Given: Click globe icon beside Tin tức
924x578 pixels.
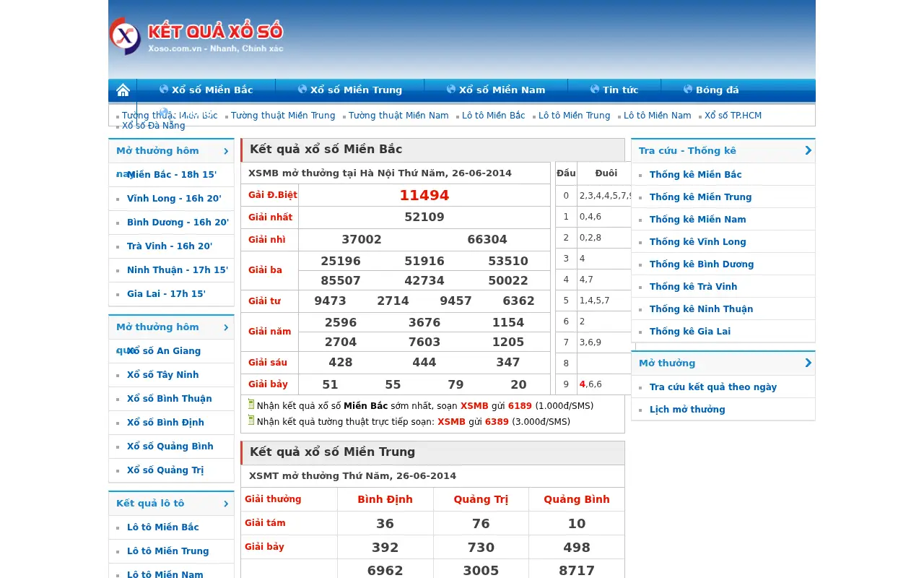Looking at the screenshot, I should (595, 90).
